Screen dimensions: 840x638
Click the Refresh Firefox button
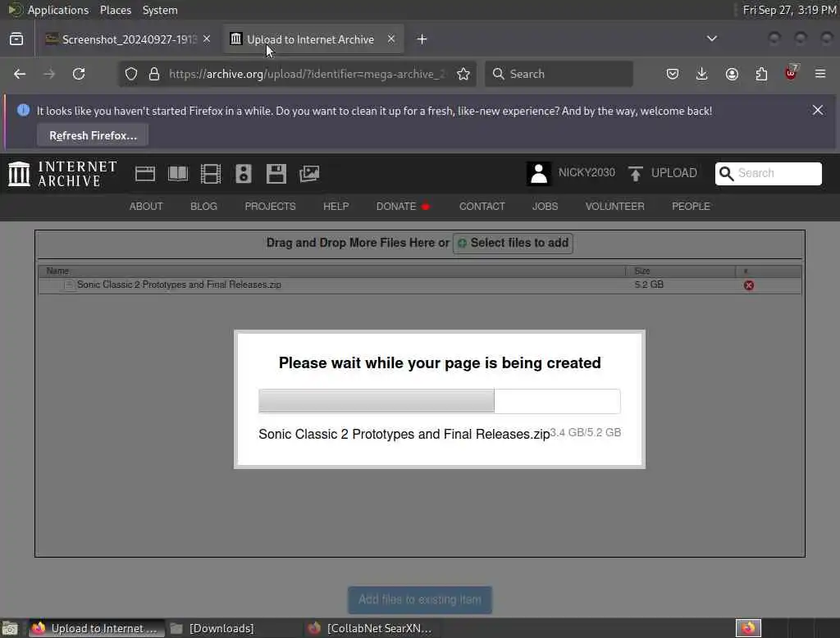click(x=93, y=135)
